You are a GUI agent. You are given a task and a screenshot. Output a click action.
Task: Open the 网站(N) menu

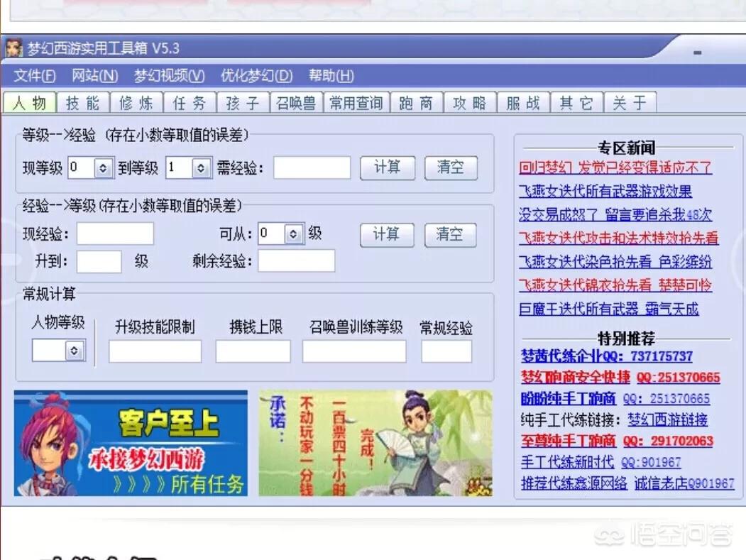tap(94, 76)
